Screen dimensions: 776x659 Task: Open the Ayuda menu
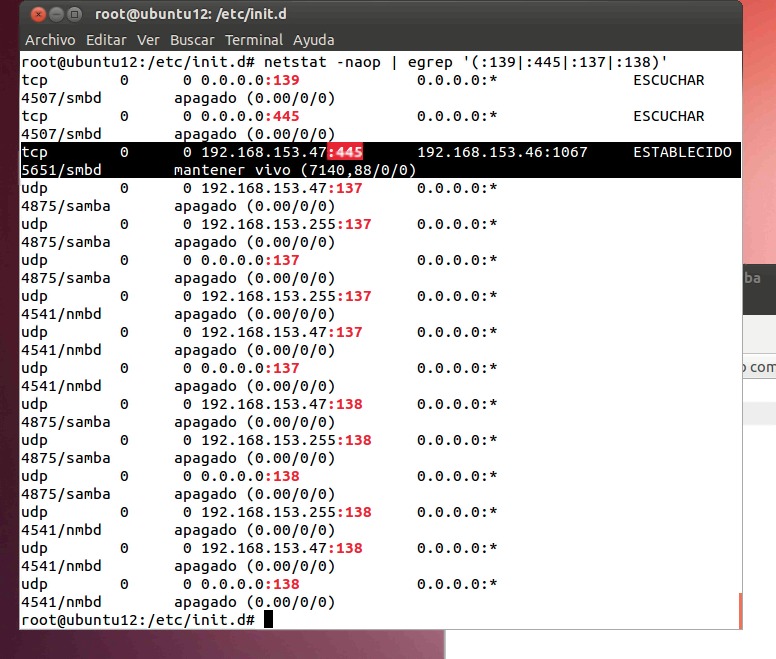point(314,40)
